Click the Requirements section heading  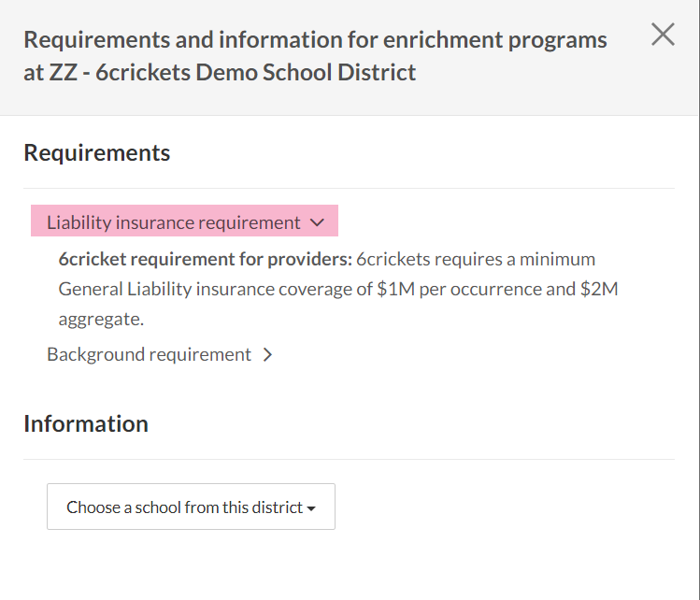[x=97, y=152]
